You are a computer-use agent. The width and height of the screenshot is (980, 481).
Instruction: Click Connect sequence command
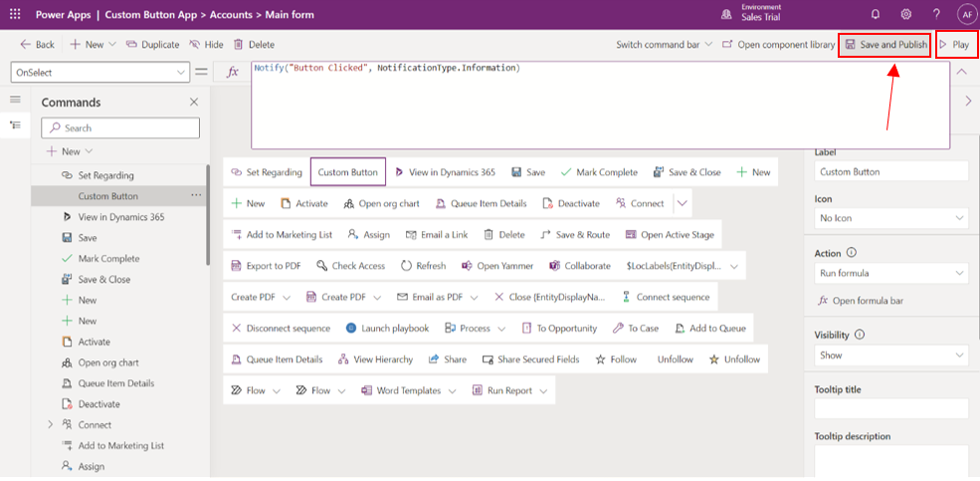pos(666,297)
